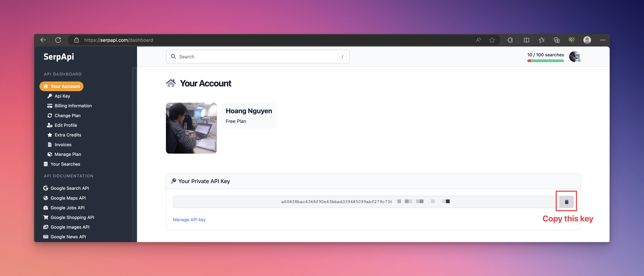This screenshot has width=644, height=276.
Task: Open the browser favorites list icon
Action: (541, 40)
